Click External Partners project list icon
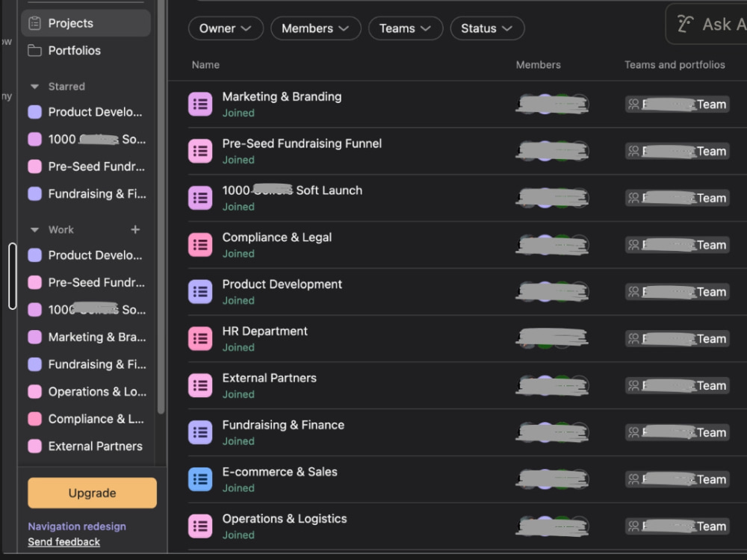The image size is (747, 560). click(200, 385)
